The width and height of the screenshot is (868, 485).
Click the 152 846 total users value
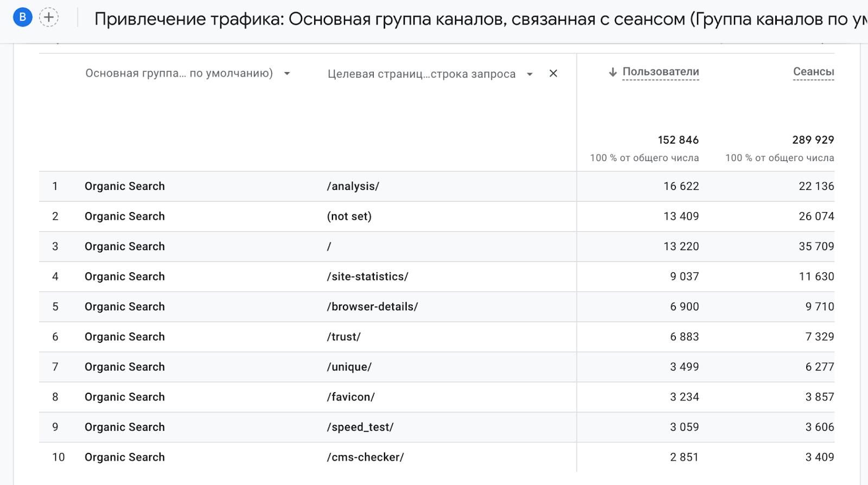pos(678,140)
